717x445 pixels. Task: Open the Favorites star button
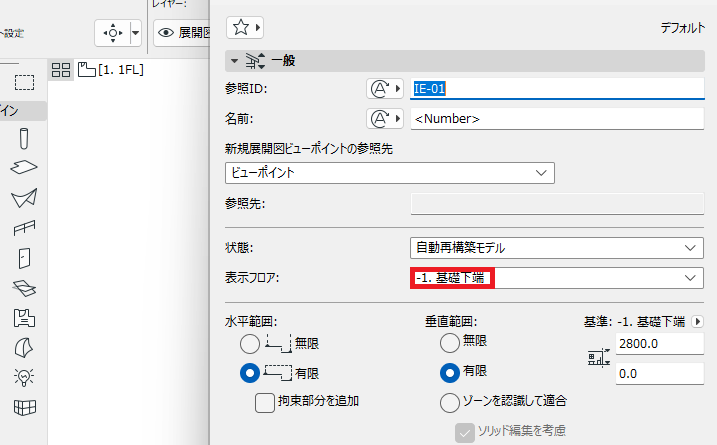[245, 28]
